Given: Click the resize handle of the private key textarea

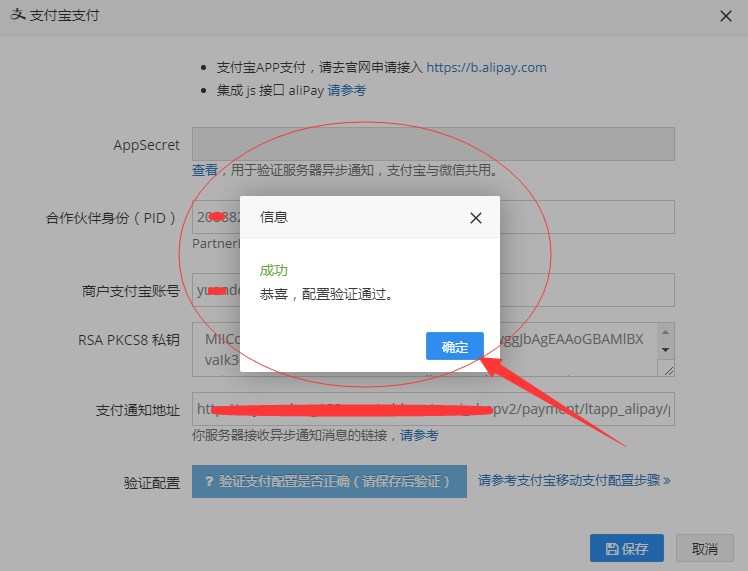Looking at the screenshot, I should (668, 370).
